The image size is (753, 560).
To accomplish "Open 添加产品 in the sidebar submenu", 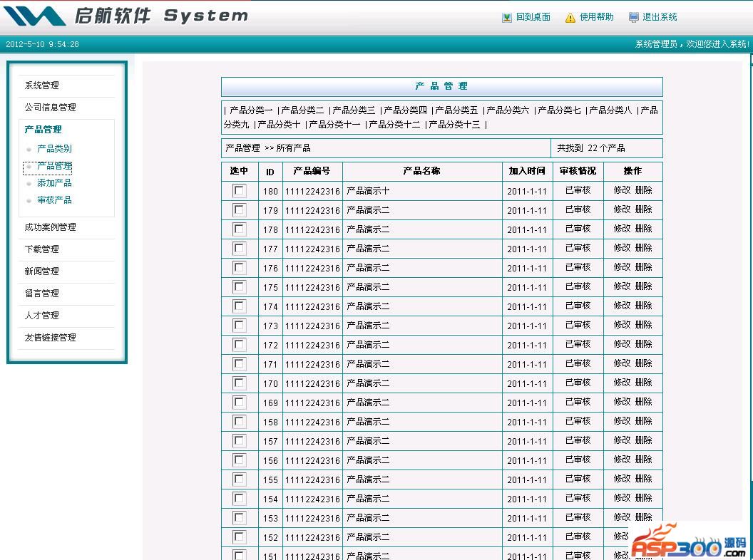I will 54,183.
